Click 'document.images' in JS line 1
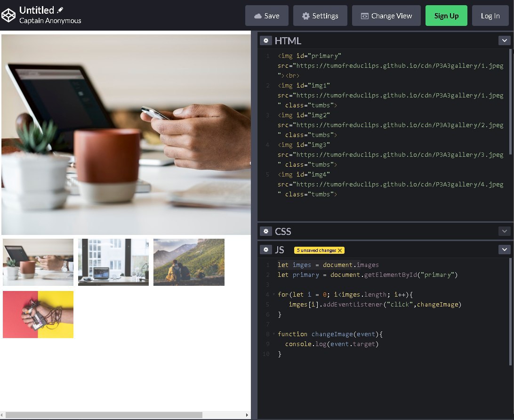Viewport: 514px width, 420px height. (351, 265)
